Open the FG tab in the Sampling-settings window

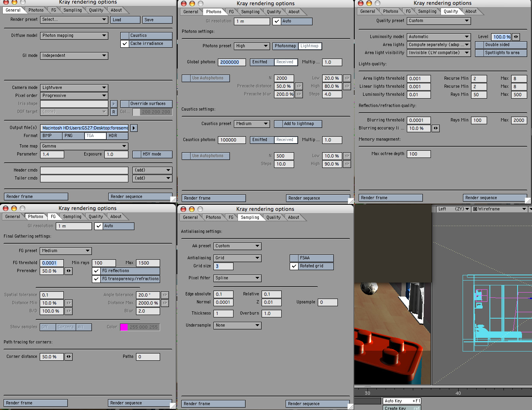[231, 218]
